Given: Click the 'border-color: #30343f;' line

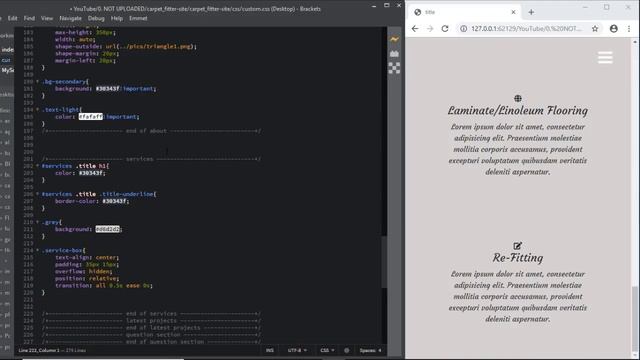Looking at the screenshot, I should click(92, 201).
